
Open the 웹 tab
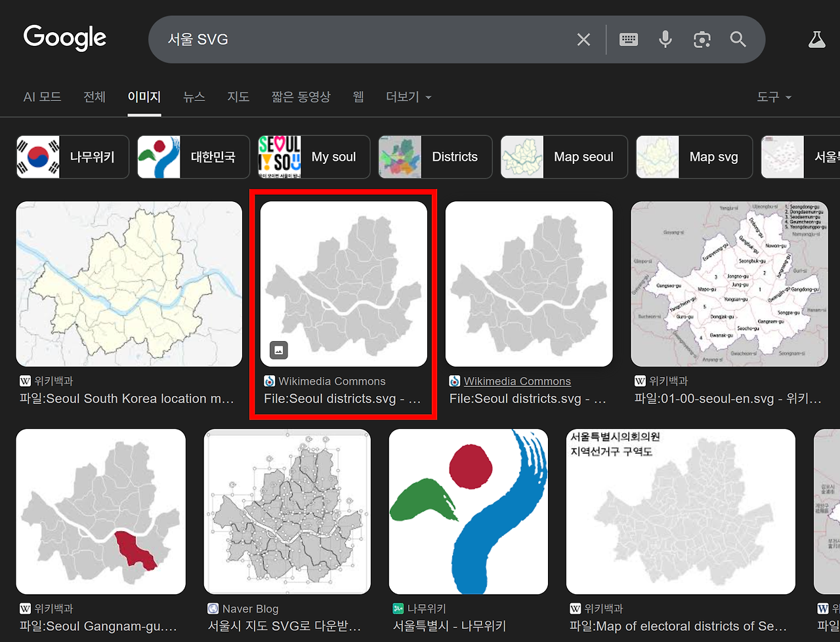point(358,97)
